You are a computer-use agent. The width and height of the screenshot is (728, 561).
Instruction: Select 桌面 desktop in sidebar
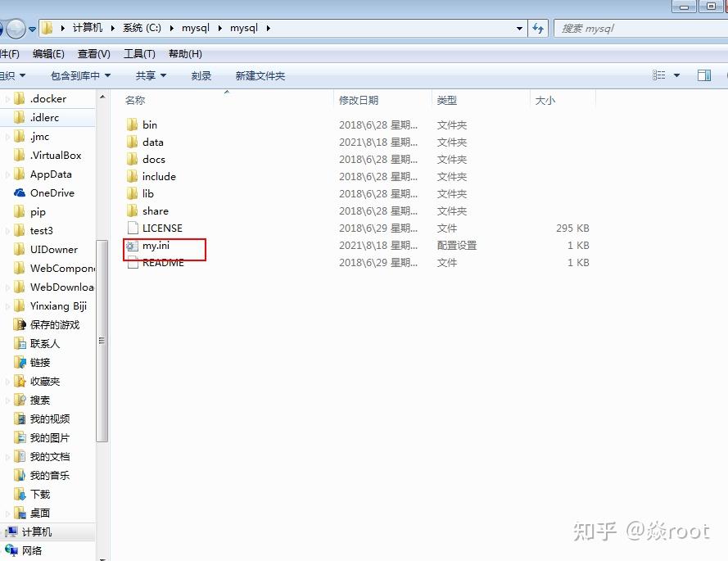(x=40, y=513)
